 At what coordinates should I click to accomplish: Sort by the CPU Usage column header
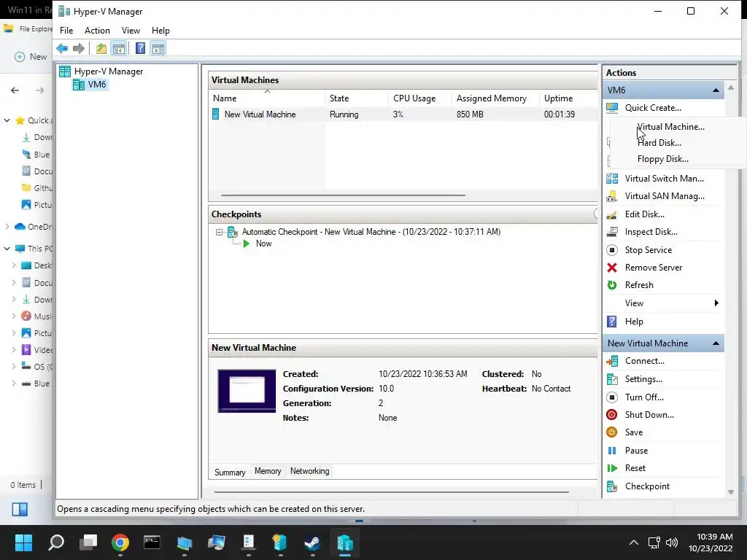419,98
